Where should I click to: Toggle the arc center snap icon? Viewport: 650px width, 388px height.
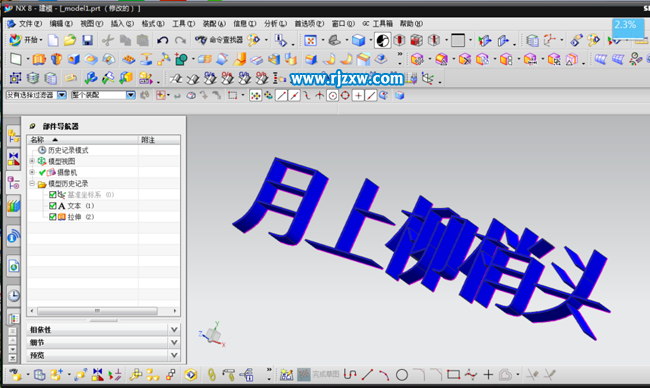point(332,96)
